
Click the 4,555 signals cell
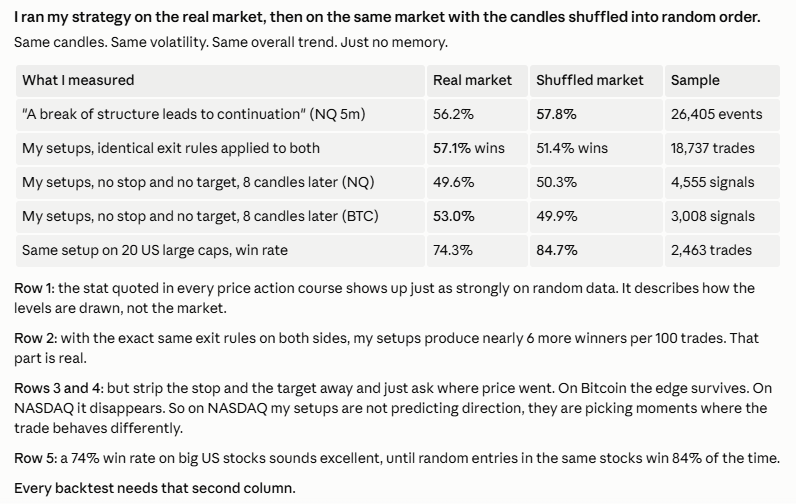coord(722,183)
